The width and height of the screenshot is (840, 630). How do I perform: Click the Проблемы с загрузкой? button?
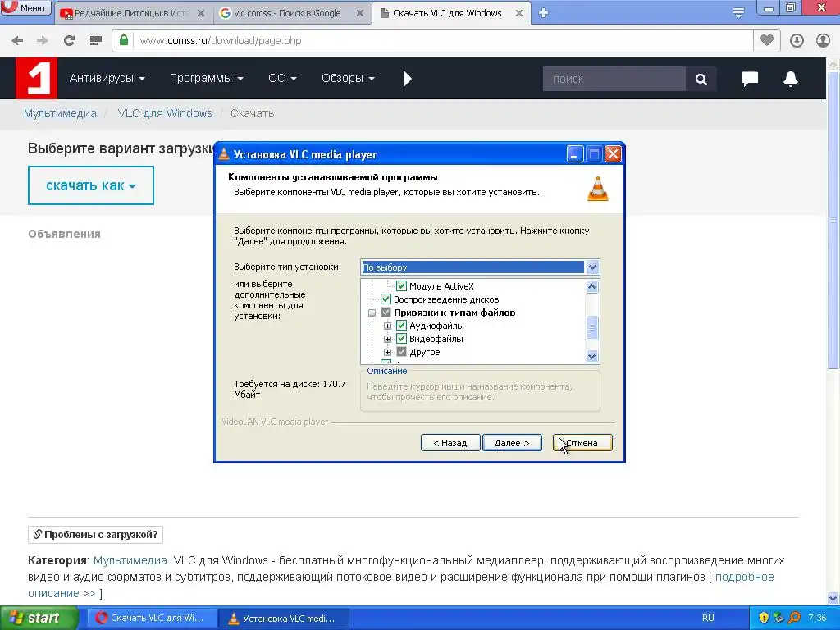[x=95, y=535]
